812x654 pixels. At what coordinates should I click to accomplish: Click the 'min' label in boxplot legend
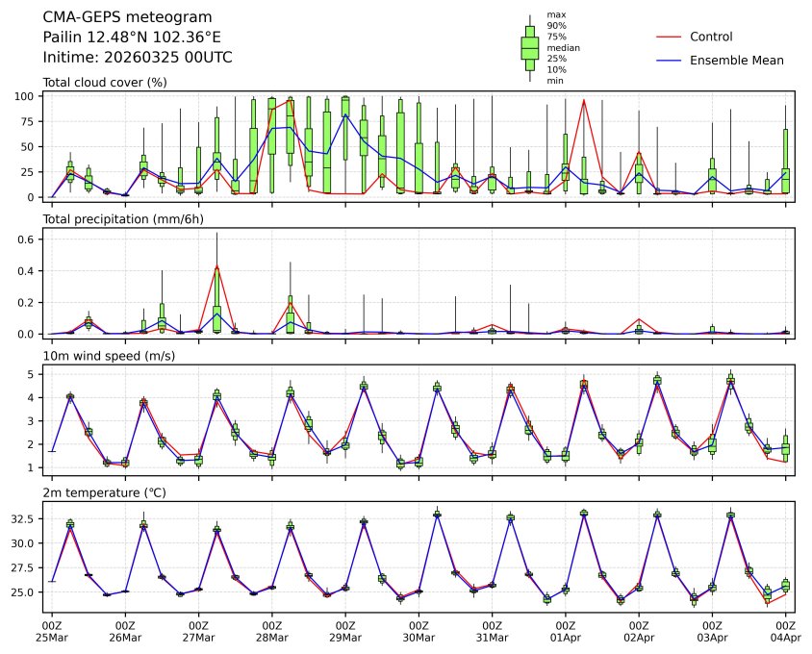click(x=555, y=81)
